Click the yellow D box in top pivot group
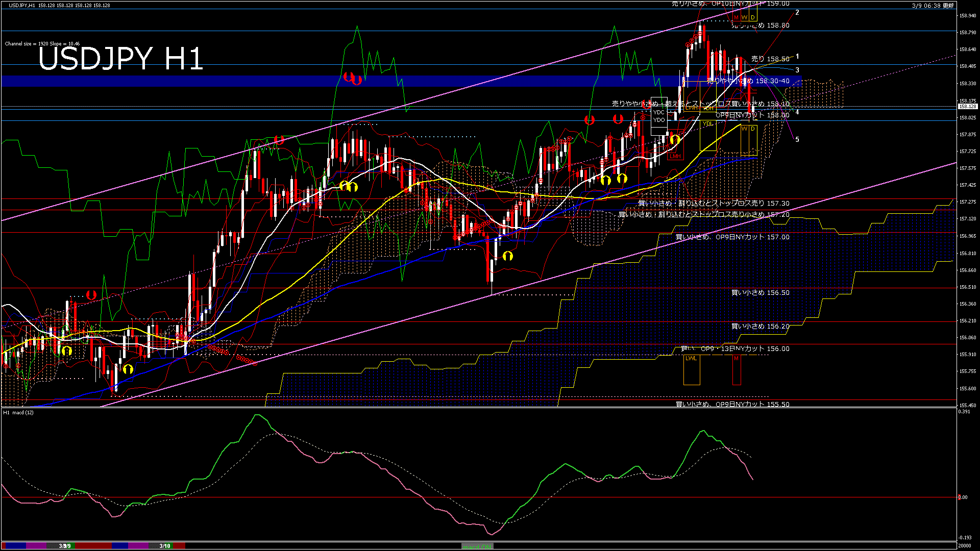Viewport: 980px width, 551px height. 752,17
